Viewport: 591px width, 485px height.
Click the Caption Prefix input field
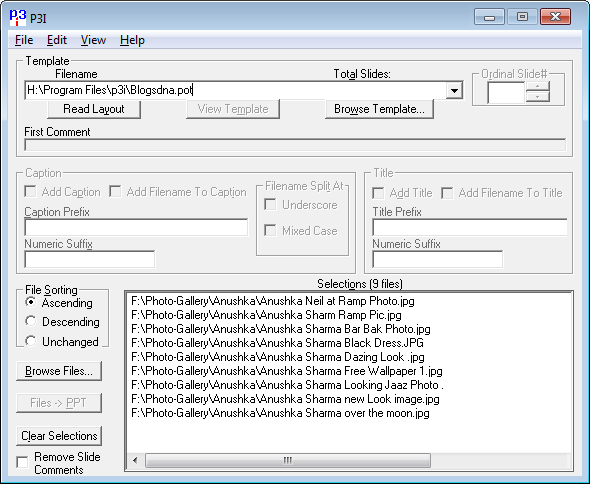click(136, 228)
